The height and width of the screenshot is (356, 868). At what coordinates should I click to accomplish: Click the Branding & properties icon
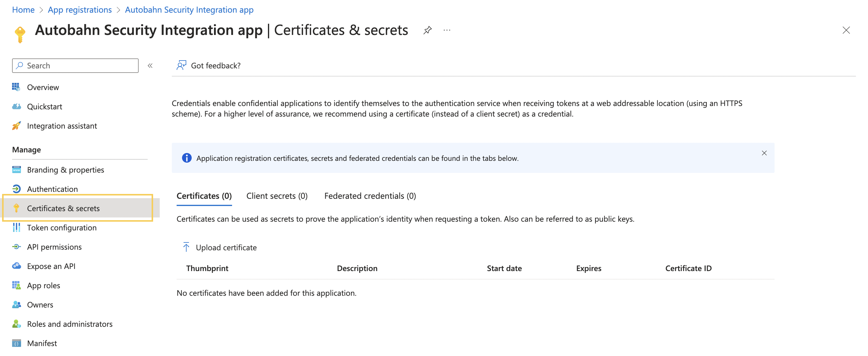coord(16,169)
